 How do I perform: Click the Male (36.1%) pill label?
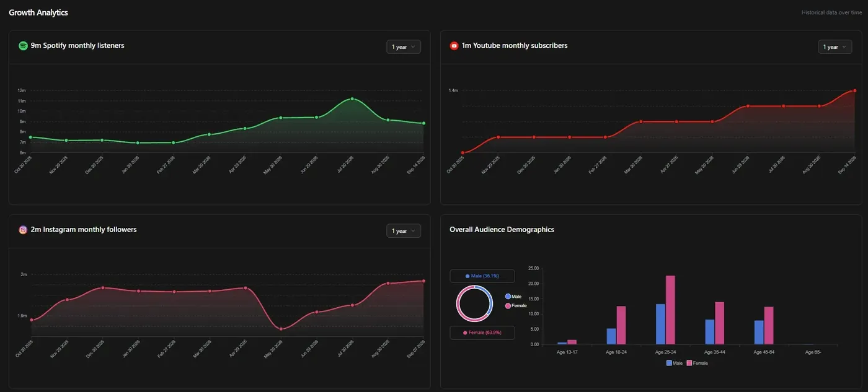click(x=482, y=276)
